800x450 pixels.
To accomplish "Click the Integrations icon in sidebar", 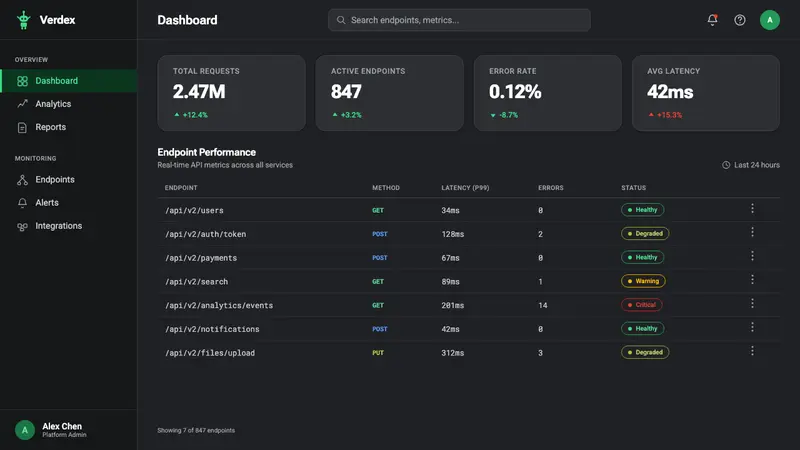I will tap(22, 227).
